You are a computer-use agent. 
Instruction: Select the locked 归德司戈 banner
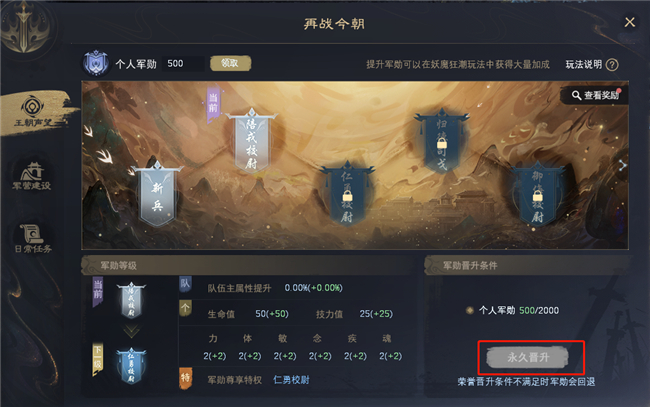point(442,142)
